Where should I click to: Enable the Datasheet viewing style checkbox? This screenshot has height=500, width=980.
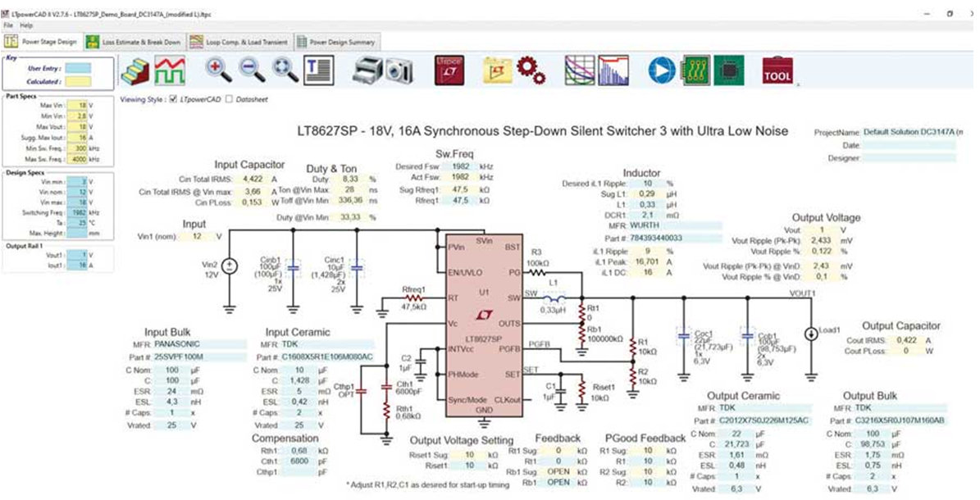pos(230,99)
